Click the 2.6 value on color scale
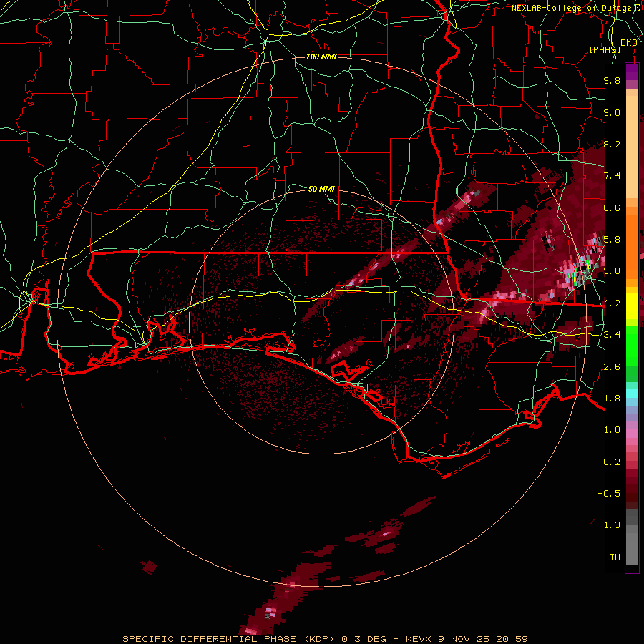Image resolution: width=644 pixels, height=644 pixels. click(x=612, y=367)
